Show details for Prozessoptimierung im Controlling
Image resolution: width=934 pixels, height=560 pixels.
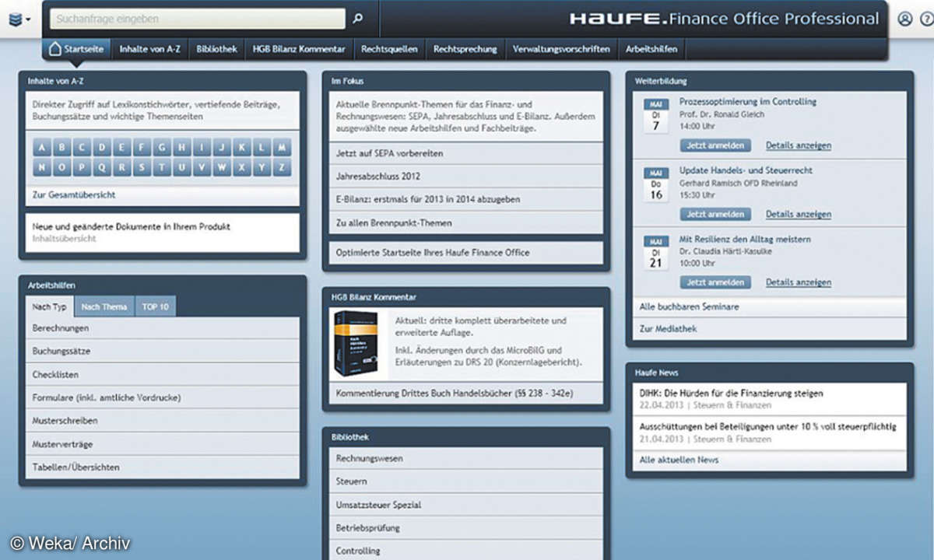799,145
